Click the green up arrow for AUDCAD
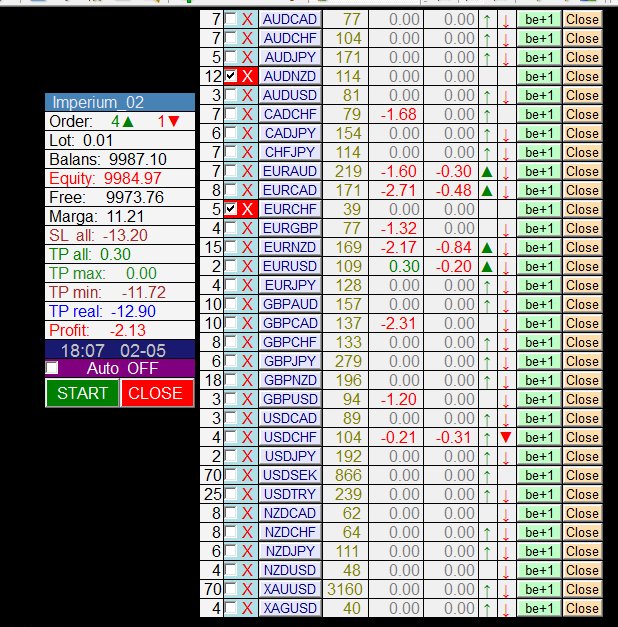Viewport: 618px width, 627px height. pyautogui.click(x=487, y=20)
